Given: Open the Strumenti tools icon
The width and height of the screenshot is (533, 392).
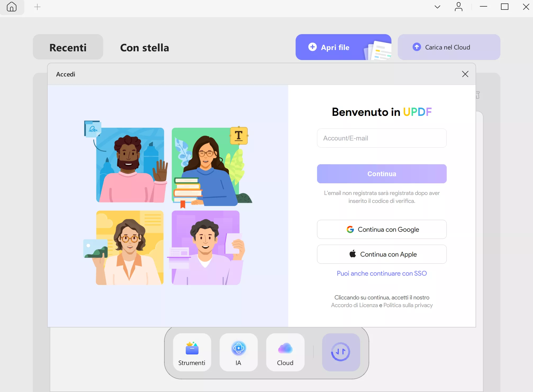Looking at the screenshot, I should [x=192, y=352].
